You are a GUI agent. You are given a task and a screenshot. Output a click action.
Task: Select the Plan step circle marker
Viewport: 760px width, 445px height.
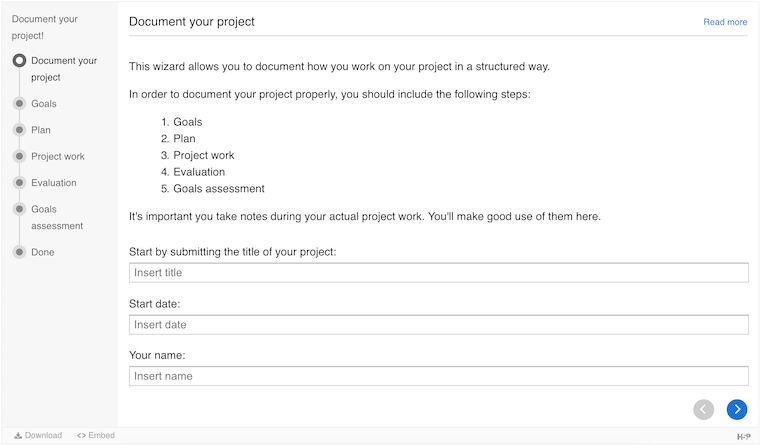19,130
